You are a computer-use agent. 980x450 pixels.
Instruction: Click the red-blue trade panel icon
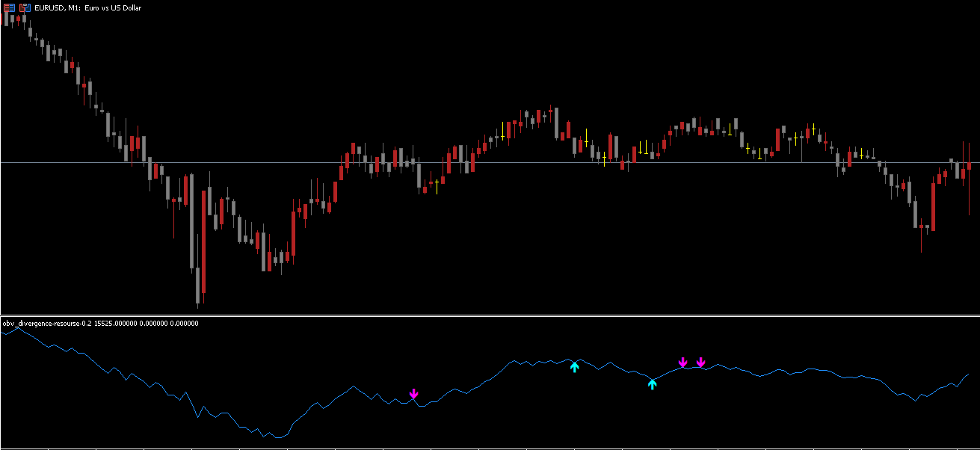(24, 7)
